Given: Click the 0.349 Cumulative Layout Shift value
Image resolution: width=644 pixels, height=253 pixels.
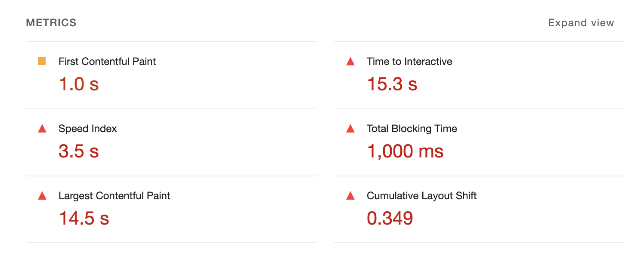Looking at the screenshot, I should [x=389, y=218].
